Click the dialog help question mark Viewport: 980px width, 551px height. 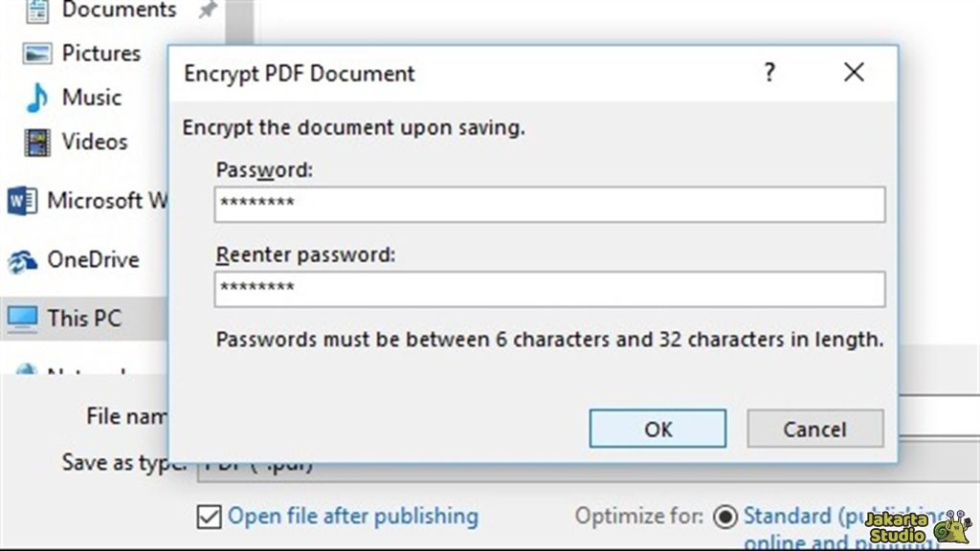769,73
